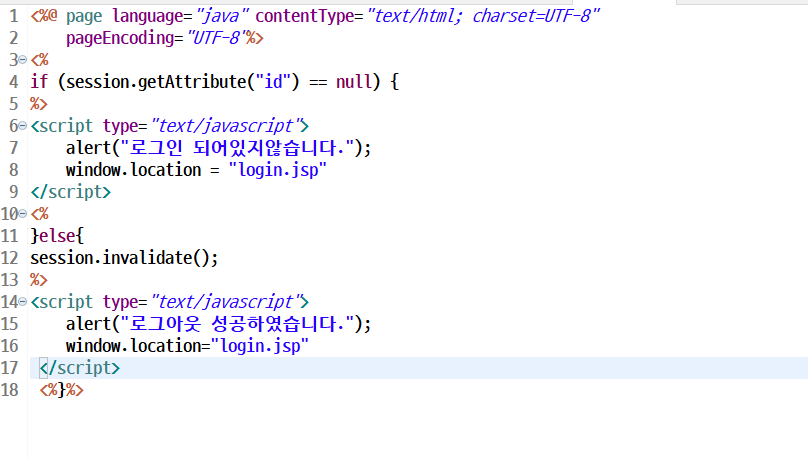Click "login.jsp" on line 8
Viewport: 808px width, 459px height.
pyautogui.click(x=278, y=170)
